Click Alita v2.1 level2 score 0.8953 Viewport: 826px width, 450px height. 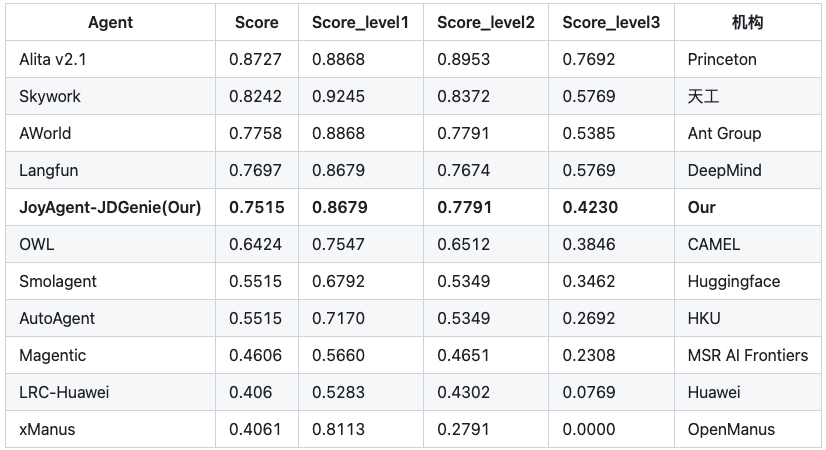click(464, 59)
